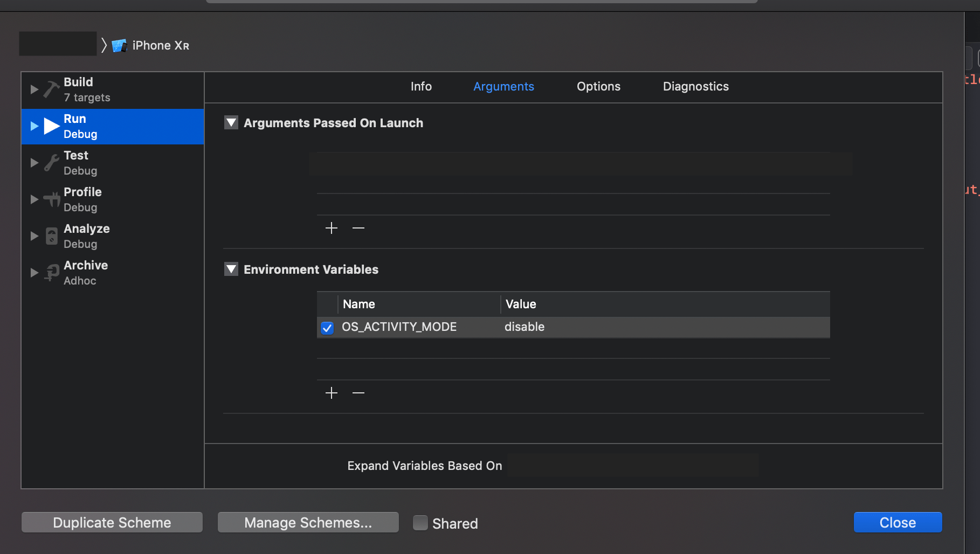Image resolution: width=980 pixels, height=554 pixels.
Task: Click the Expand Variables Based On field
Action: (632, 465)
